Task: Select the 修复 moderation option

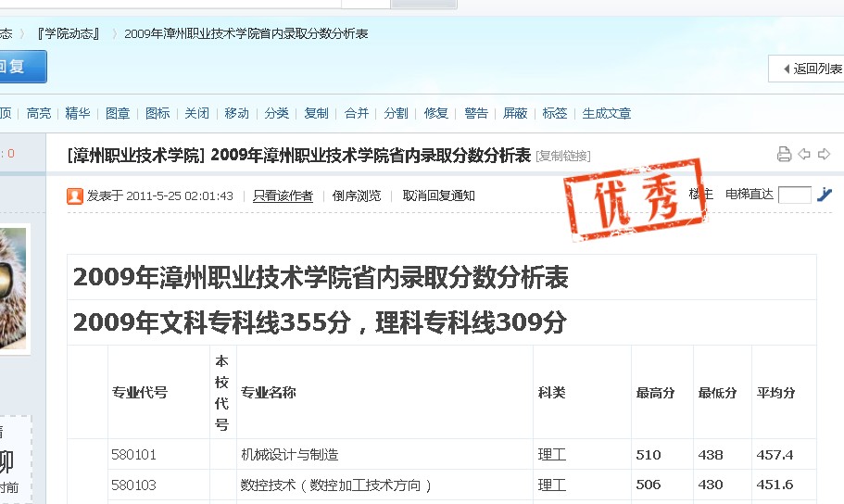Action: [436, 113]
